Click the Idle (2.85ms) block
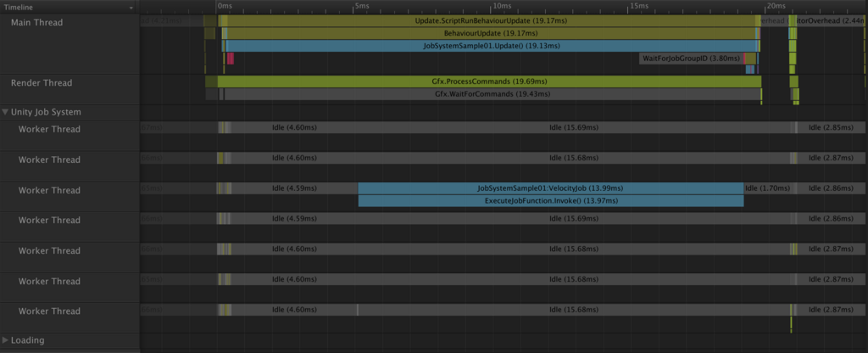Image resolution: width=868 pixels, height=353 pixels. tap(832, 127)
